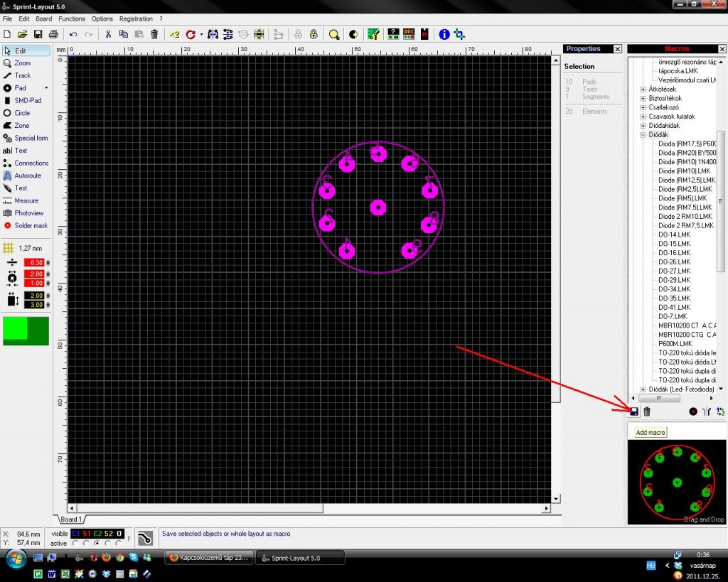
Task: Open the File menu
Action: pyautogui.click(x=7, y=19)
